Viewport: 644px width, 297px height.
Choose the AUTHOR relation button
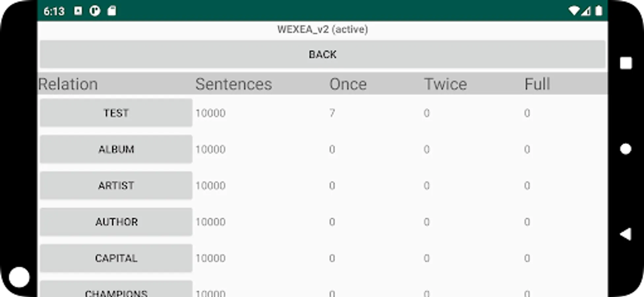[x=116, y=222]
